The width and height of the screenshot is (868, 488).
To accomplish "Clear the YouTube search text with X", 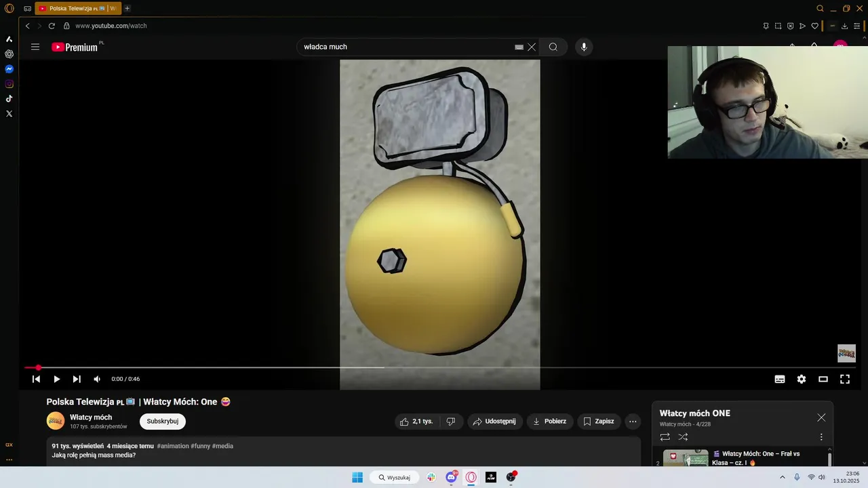I will click(x=532, y=47).
